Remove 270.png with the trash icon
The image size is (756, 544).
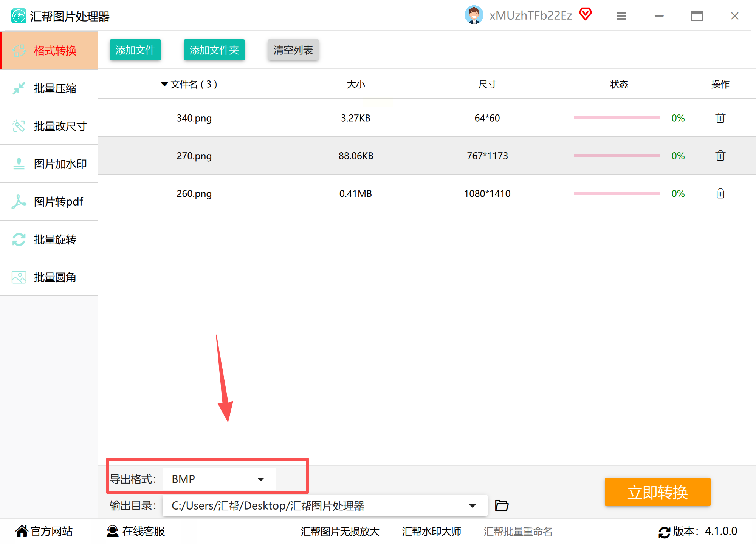[x=720, y=156]
